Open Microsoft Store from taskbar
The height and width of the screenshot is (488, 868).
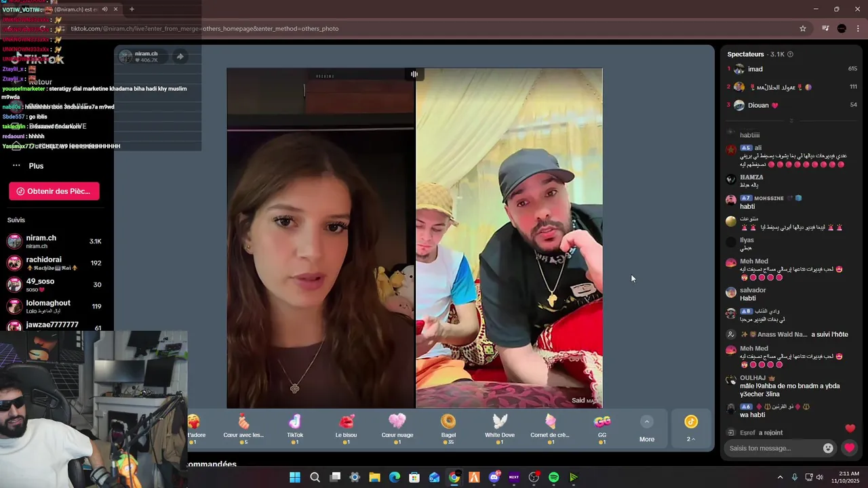[x=414, y=477]
